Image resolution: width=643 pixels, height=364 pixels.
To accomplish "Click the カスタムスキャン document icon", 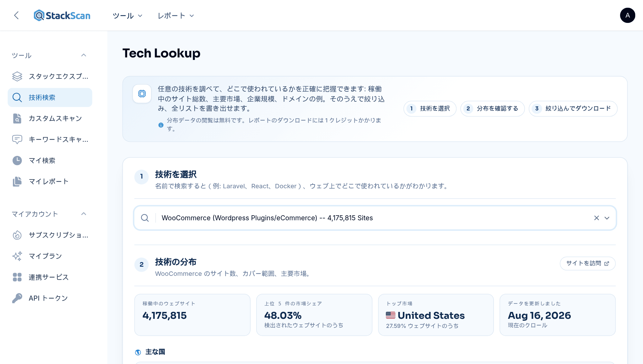I will 17,118.
